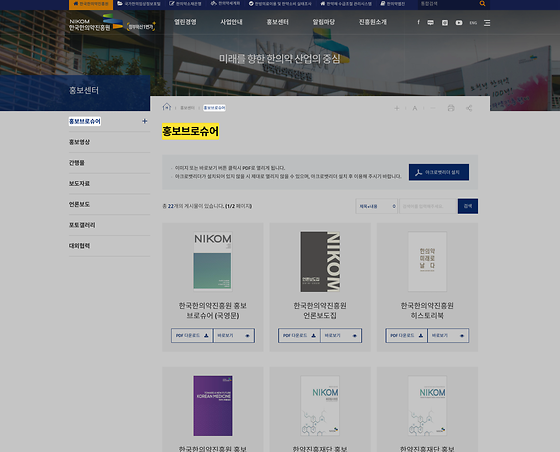Select 언론보도 in the sidebar
The height and width of the screenshot is (452, 560).
click(79, 204)
